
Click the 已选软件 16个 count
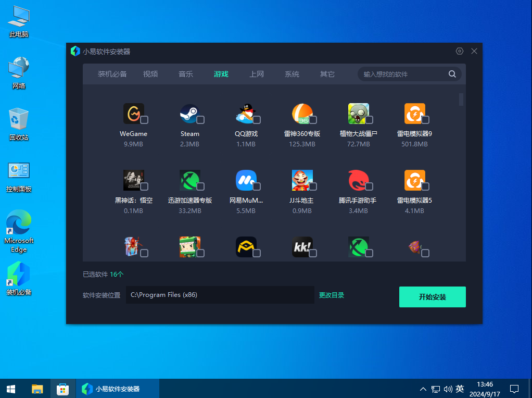(103, 274)
